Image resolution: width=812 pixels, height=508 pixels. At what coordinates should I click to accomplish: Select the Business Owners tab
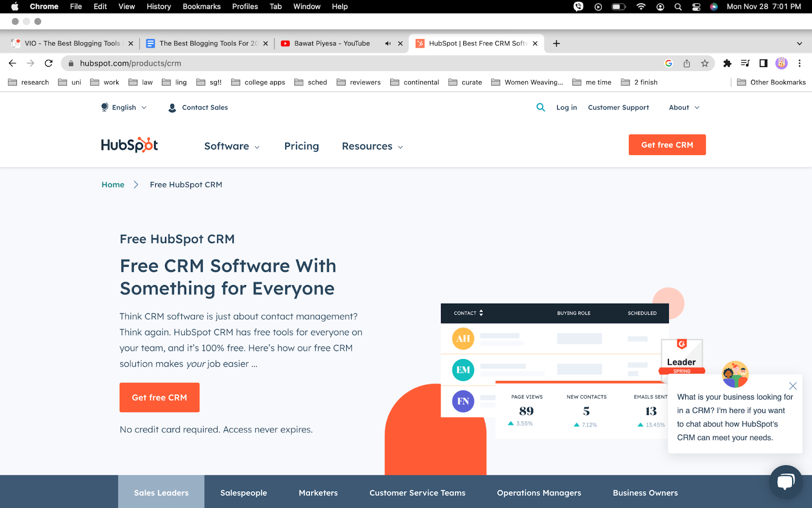[645, 493]
